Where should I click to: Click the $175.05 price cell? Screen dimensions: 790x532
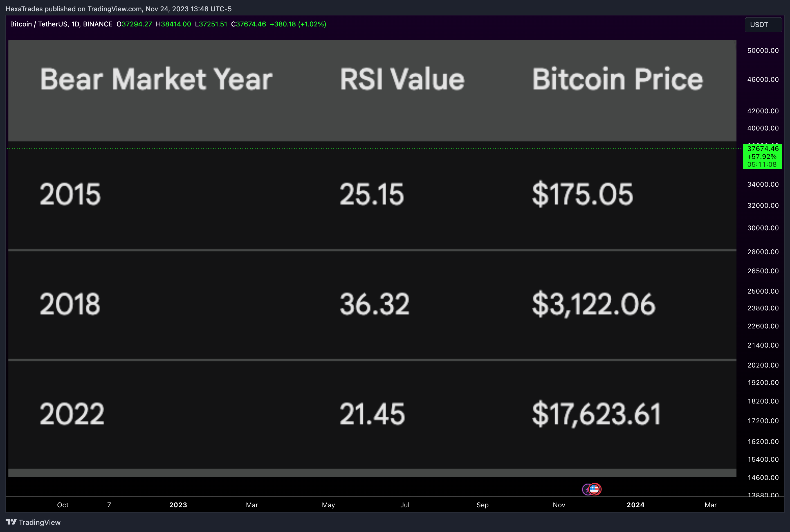(x=583, y=194)
